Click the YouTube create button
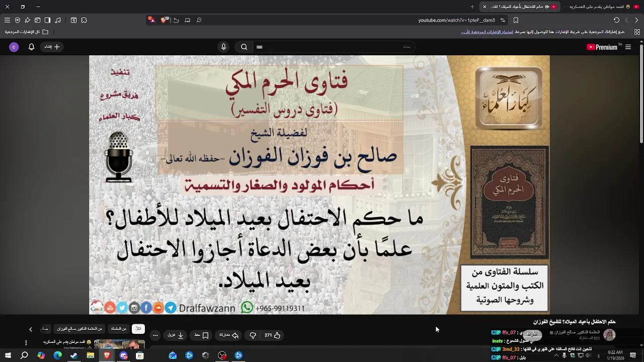 pos(52,47)
